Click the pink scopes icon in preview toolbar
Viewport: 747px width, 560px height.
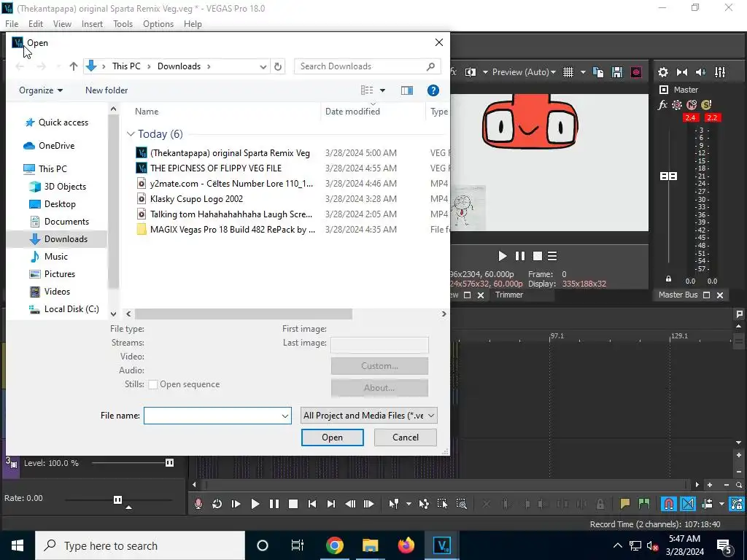636,72
